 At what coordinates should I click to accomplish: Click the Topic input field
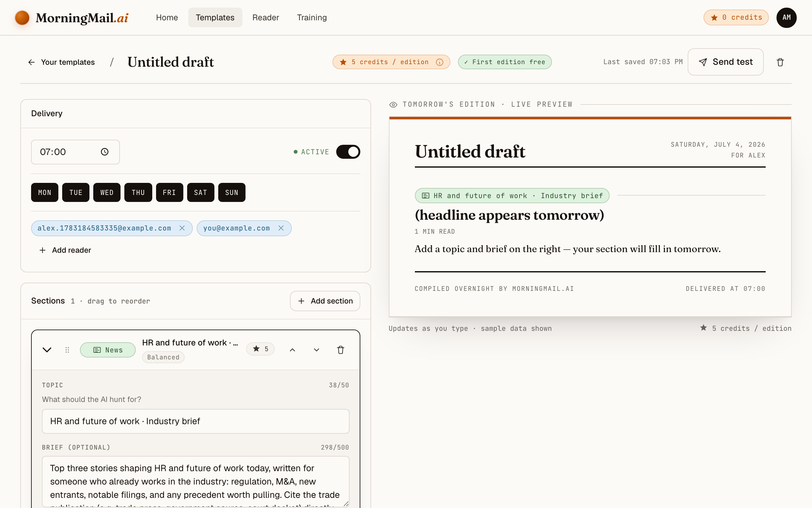[x=196, y=421]
